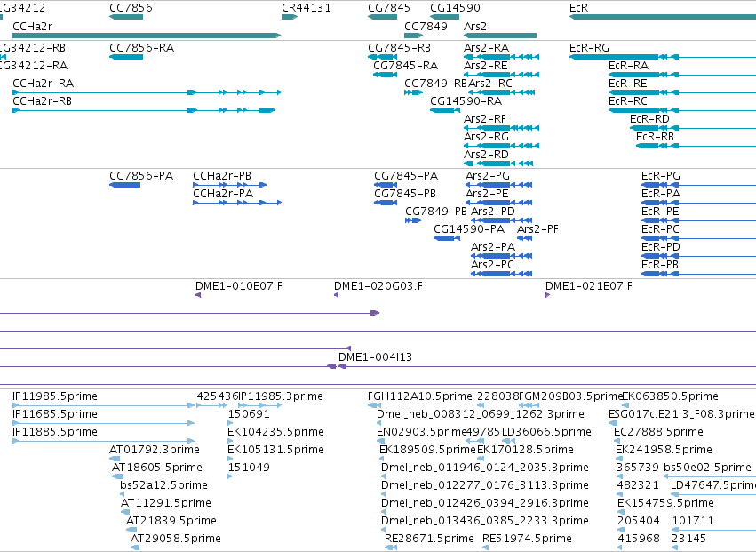Click BAC end label DME1-021E07.F
Viewport: 756px width, 552px height.
click(589, 286)
